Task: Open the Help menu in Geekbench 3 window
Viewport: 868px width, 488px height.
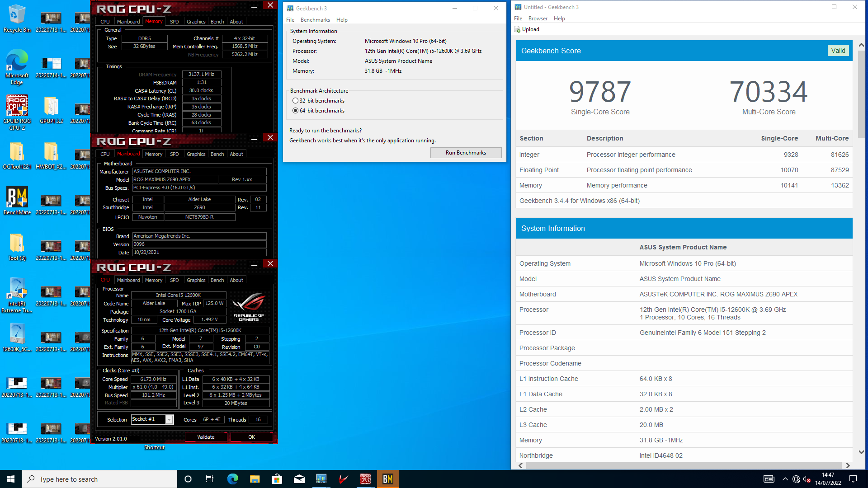Action: click(342, 20)
